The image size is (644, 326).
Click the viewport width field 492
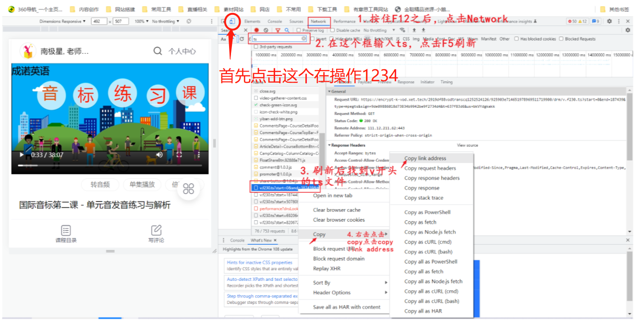(x=98, y=21)
